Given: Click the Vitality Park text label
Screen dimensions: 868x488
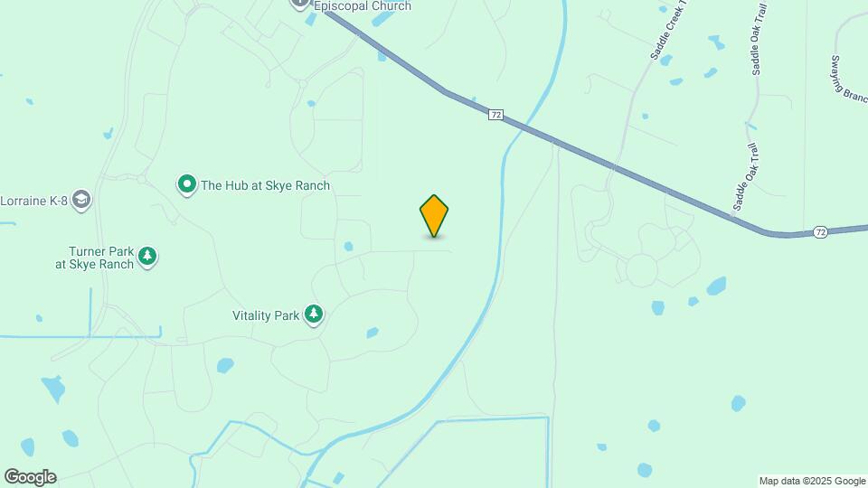Looking at the screenshot, I should [266, 315].
